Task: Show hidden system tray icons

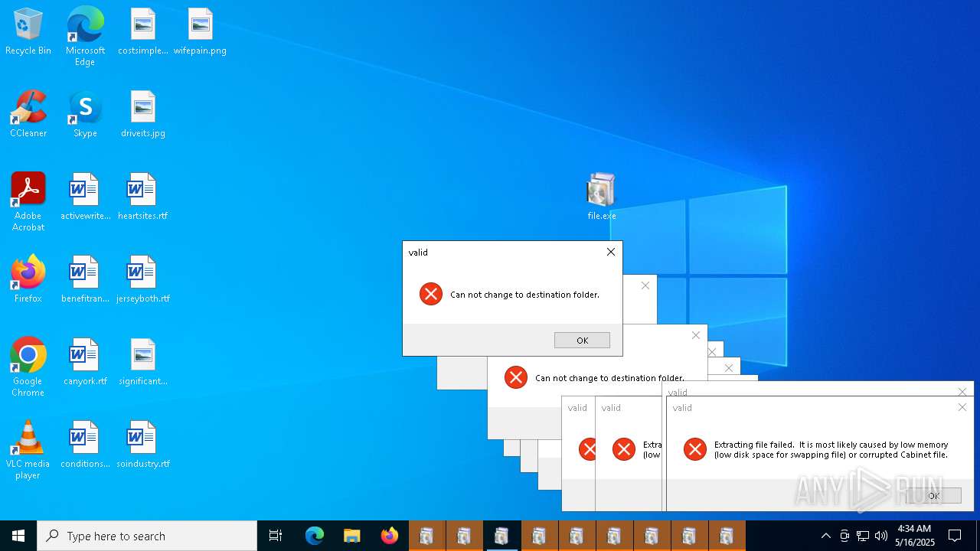Action: click(x=825, y=536)
